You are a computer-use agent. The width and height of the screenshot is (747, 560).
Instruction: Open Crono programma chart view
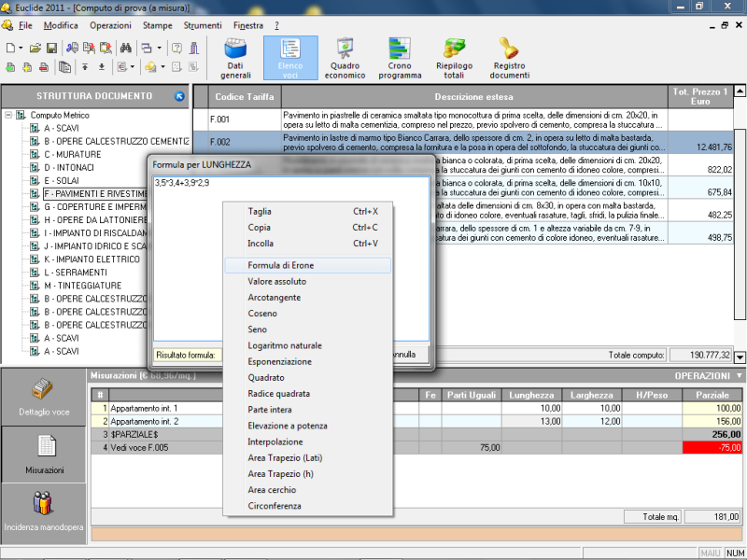pyautogui.click(x=400, y=58)
